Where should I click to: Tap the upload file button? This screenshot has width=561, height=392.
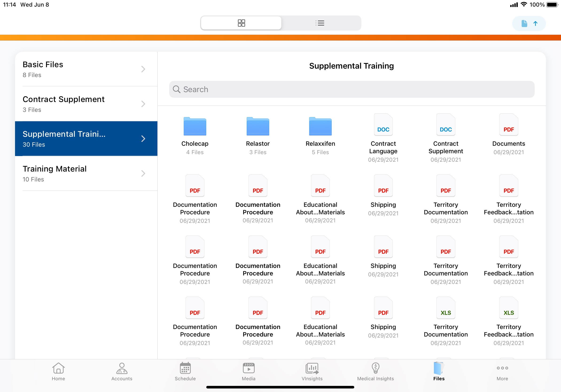point(529,24)
